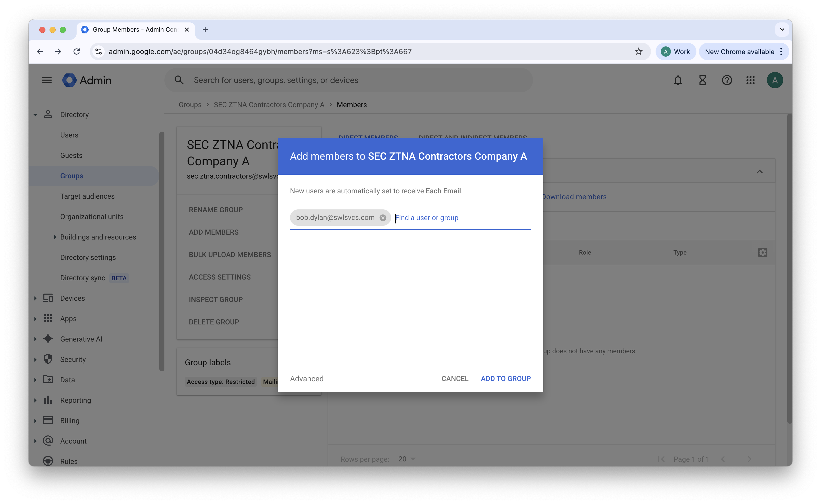
Task: Click the ADD TO GROUP button
Action: [505, 379]
